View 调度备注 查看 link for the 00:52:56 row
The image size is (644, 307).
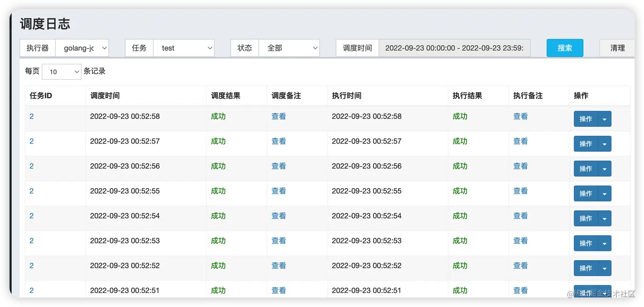279,166
